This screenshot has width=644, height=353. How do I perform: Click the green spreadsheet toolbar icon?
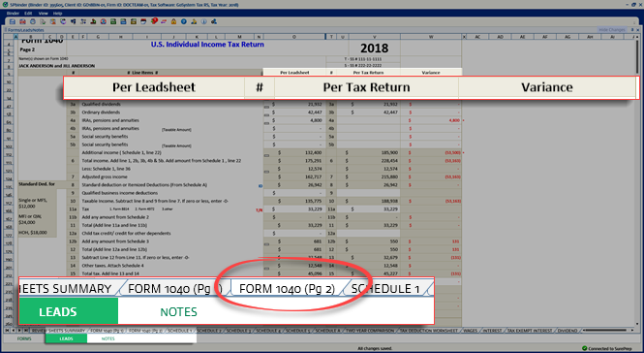(113, 21)
